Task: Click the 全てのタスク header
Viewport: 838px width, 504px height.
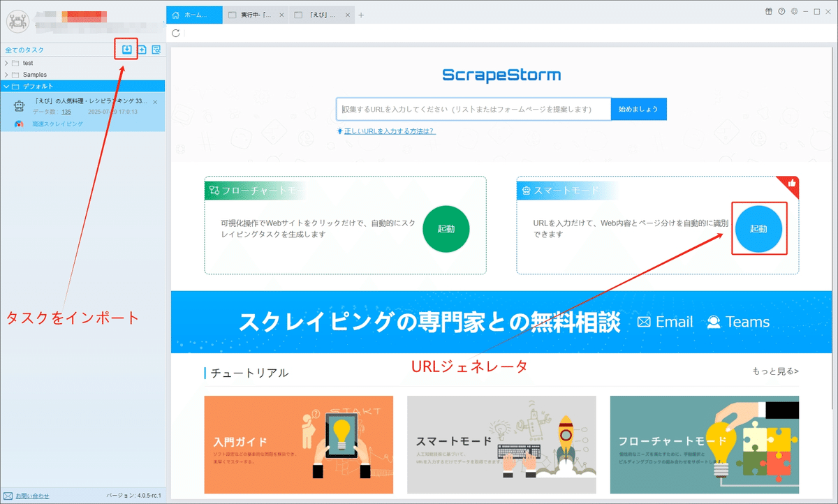Action: click(x=25, y=50)
